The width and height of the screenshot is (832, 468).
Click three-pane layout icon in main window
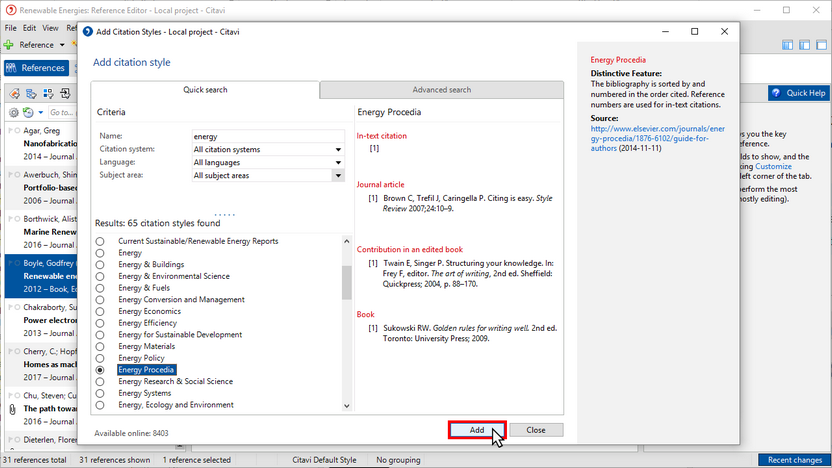pos(787,45)
